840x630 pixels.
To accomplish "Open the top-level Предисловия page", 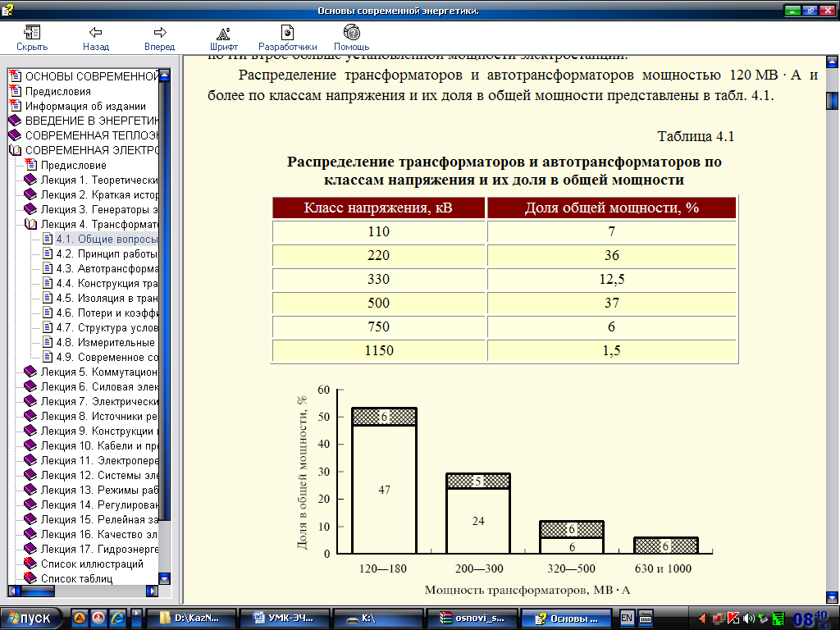I will click(58, 92).
